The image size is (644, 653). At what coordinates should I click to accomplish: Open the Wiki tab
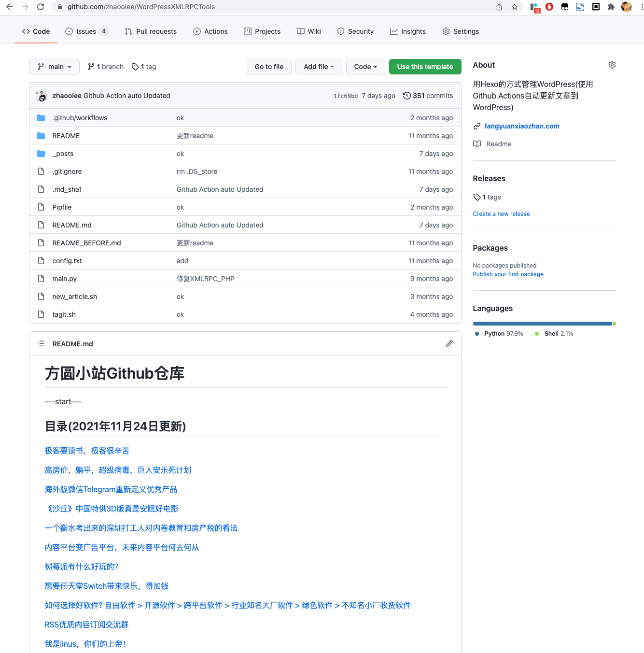309,31
